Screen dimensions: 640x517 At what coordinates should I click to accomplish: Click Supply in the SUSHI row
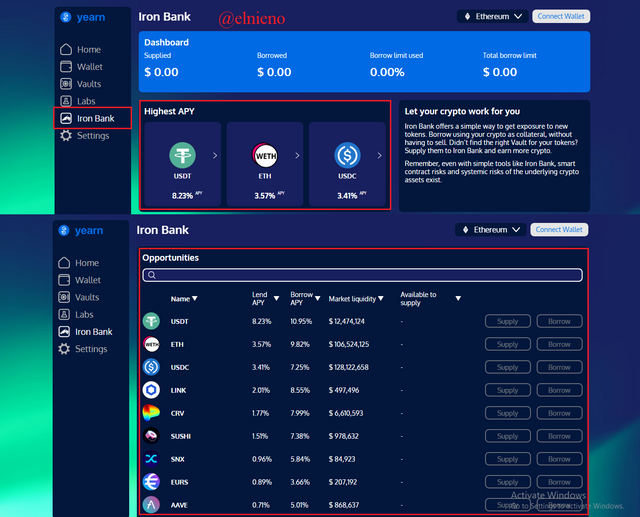coord(508,436)
